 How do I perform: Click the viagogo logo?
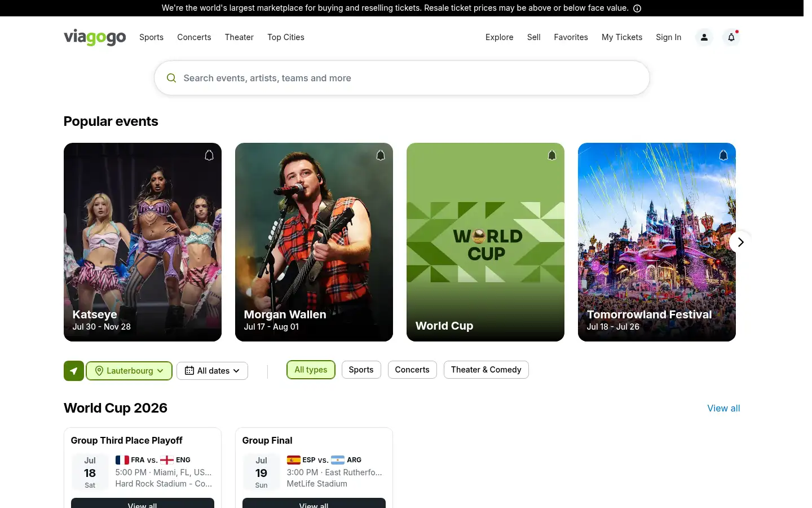[x=95, y=37]
